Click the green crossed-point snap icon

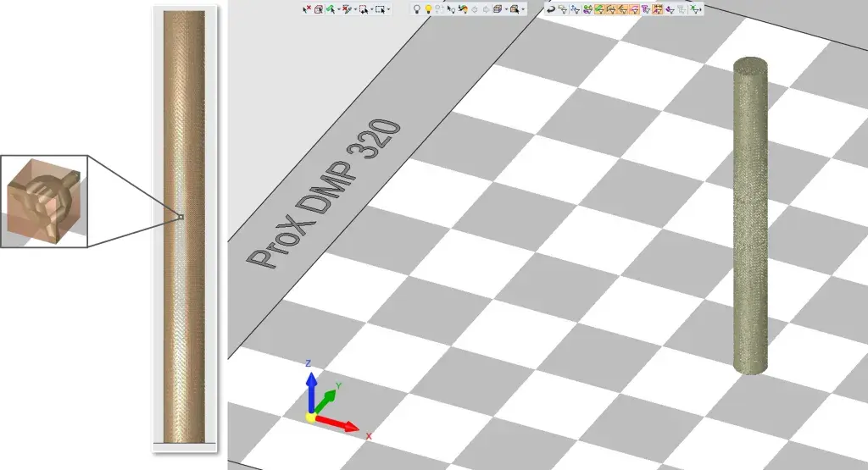coord(694,9)
